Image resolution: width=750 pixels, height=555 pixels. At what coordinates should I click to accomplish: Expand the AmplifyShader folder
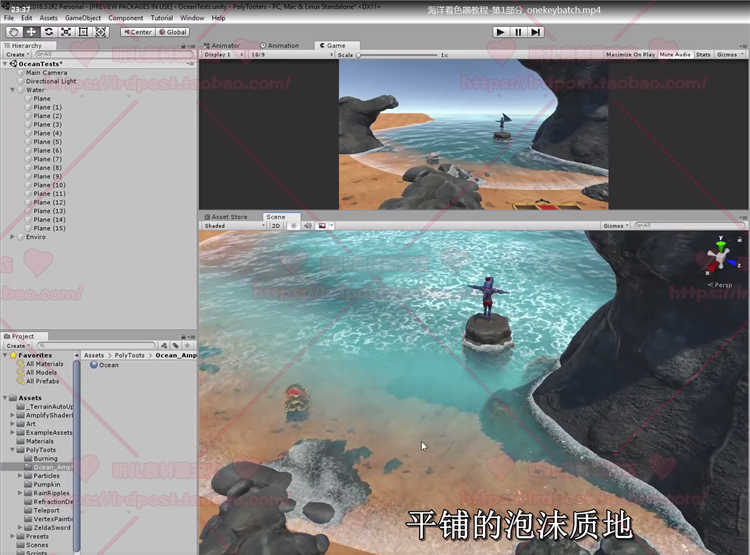[12, 415]
